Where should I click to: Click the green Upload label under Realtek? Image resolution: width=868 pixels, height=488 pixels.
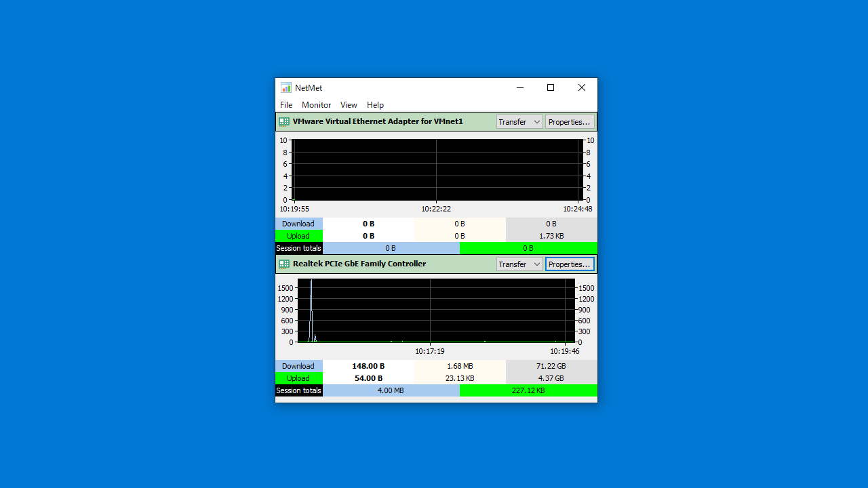298,378
